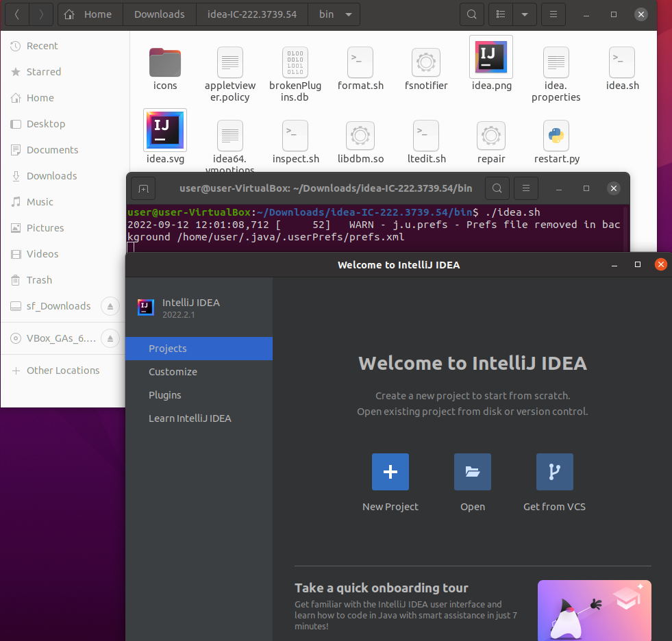This screenshot has height=641, width=672.
Task: Open Trash in the file manager sidebar
Action: click(62, 280)
